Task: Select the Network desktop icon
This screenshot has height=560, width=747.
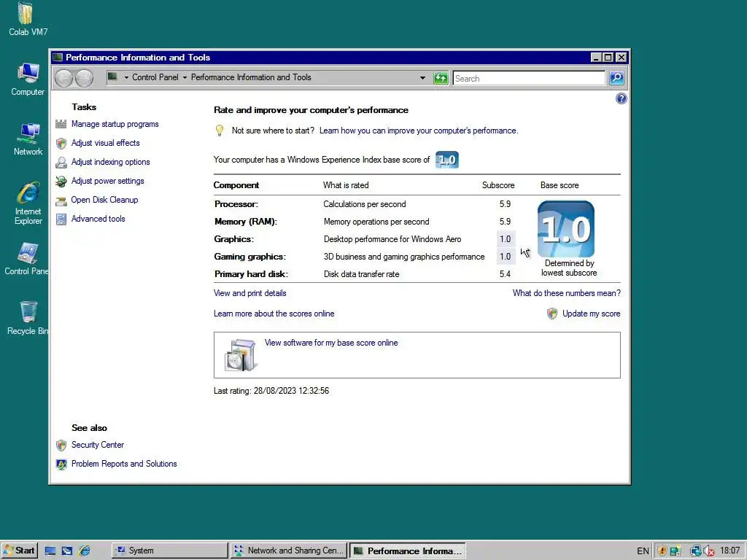Action: [28, 139]
